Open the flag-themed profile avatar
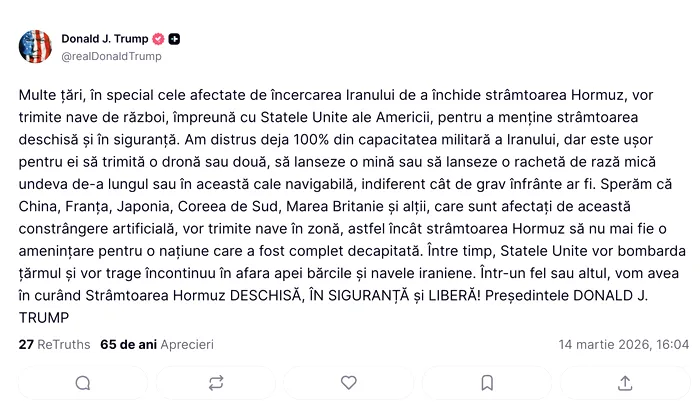 click(35, 47)
